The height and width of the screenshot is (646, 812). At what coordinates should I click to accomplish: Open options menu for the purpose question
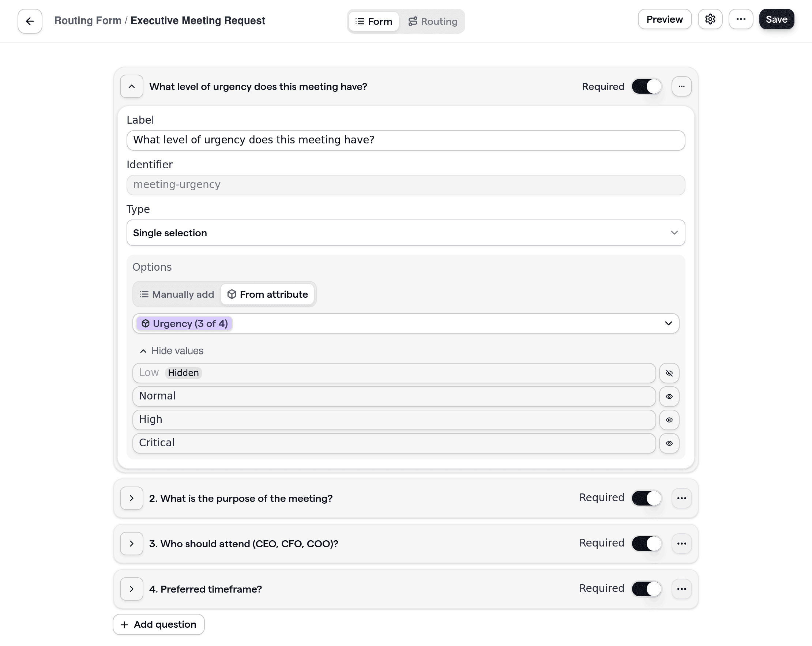click(x=682, y=498)
